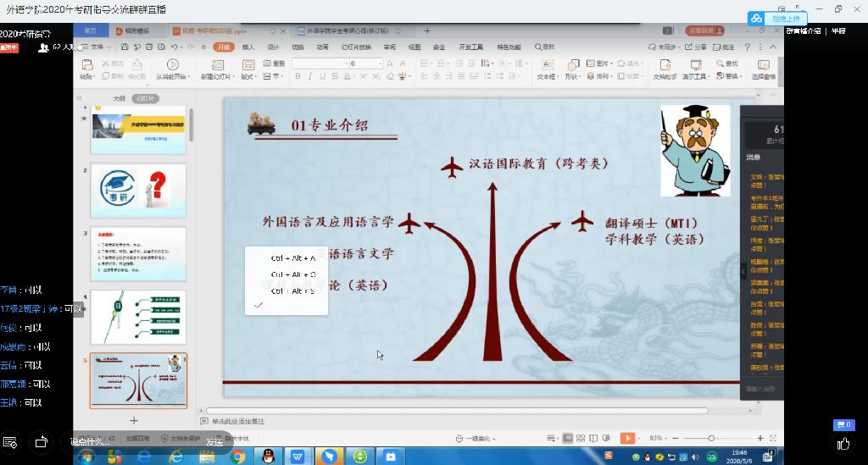Click the Text Box icon
The width and height of the screenshot is (868, 465).
pos(545,65)
